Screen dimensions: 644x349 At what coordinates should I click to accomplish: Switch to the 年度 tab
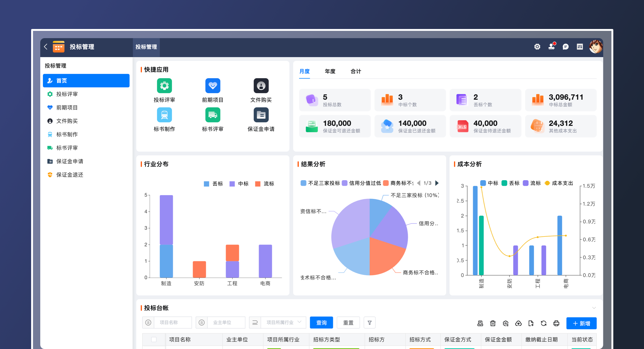[x=330, y=71]
